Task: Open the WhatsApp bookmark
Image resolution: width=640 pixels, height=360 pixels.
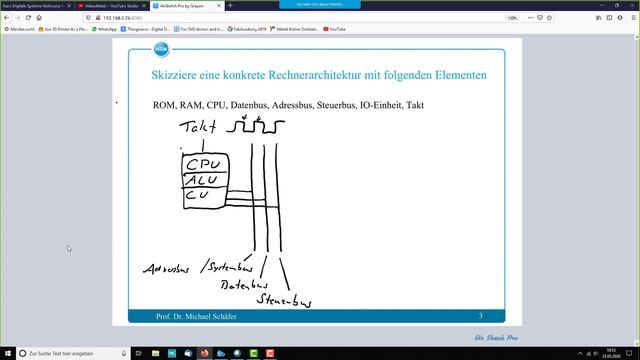Action: coord(104,29)
